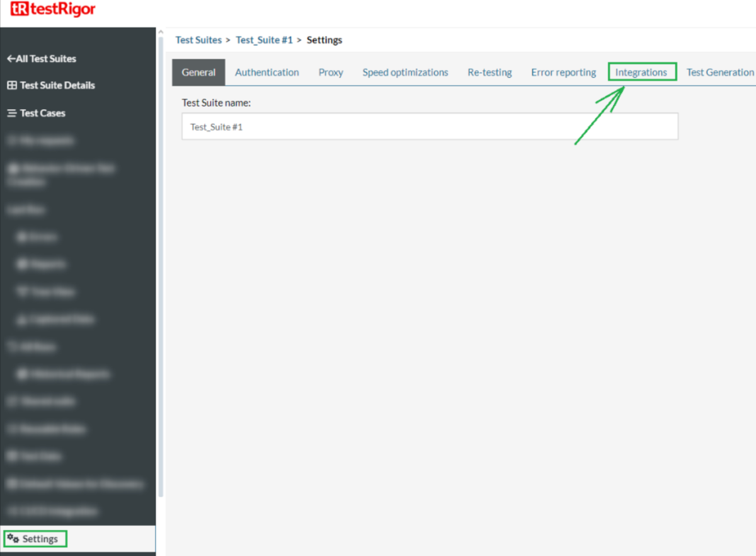Open the Speed optimizations tab
Image resolution: width=756 pixels, height=556 pixels.
[405, 72]
